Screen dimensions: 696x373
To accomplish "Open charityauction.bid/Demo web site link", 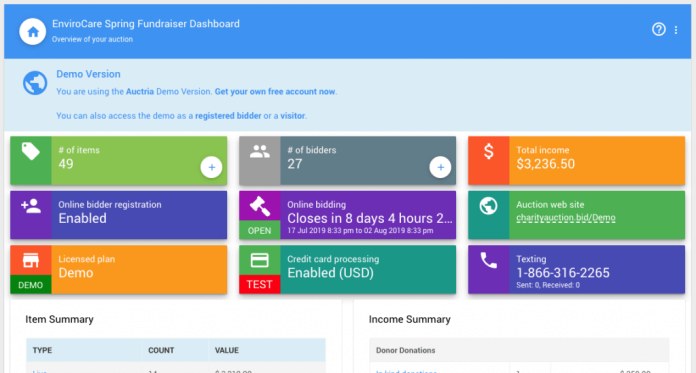I will [566, 218].
